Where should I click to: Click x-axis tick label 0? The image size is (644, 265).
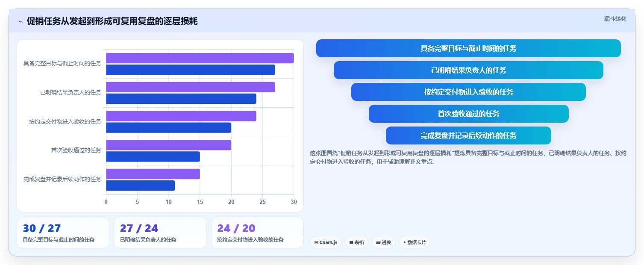[106, 202]
